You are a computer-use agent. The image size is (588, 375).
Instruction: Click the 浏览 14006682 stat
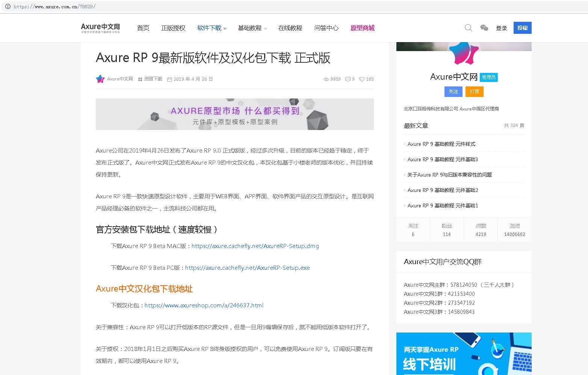(x=515, y=230)
